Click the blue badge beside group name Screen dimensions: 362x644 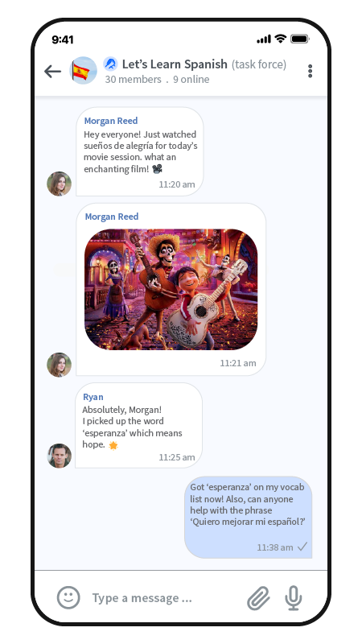[x=110, y=64]
